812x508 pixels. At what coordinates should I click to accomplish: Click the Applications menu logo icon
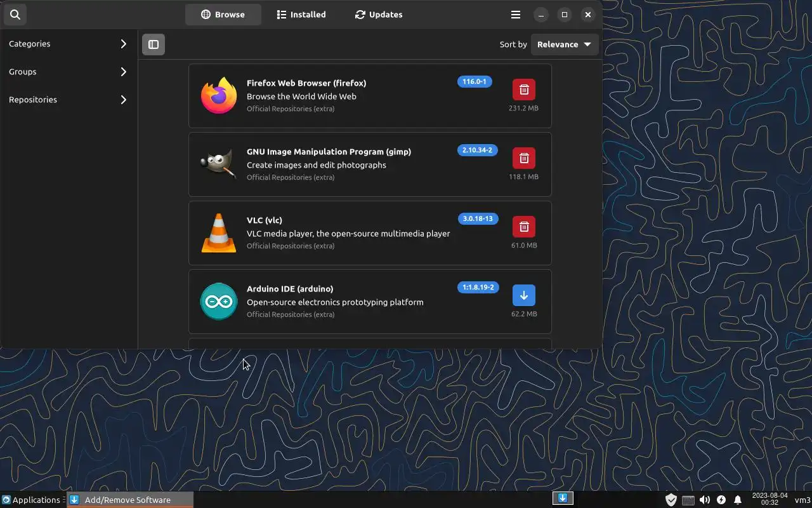(x=6, y=500)
